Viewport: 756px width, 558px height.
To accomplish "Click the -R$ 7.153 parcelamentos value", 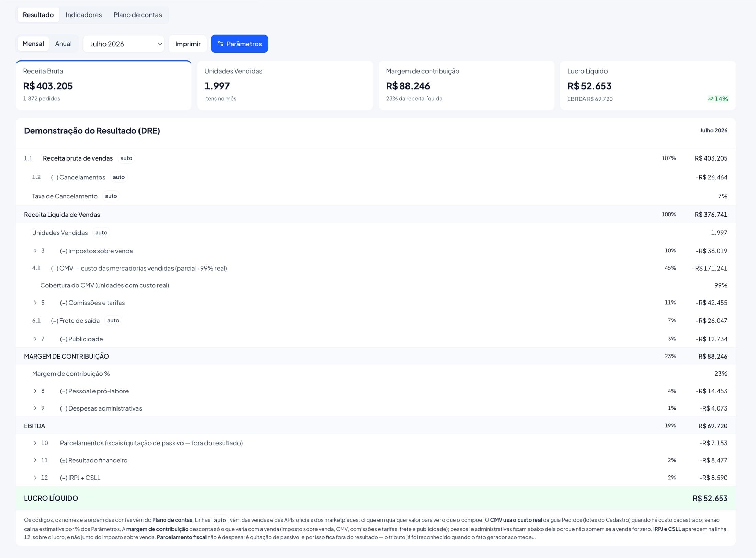I will [713, 443].
